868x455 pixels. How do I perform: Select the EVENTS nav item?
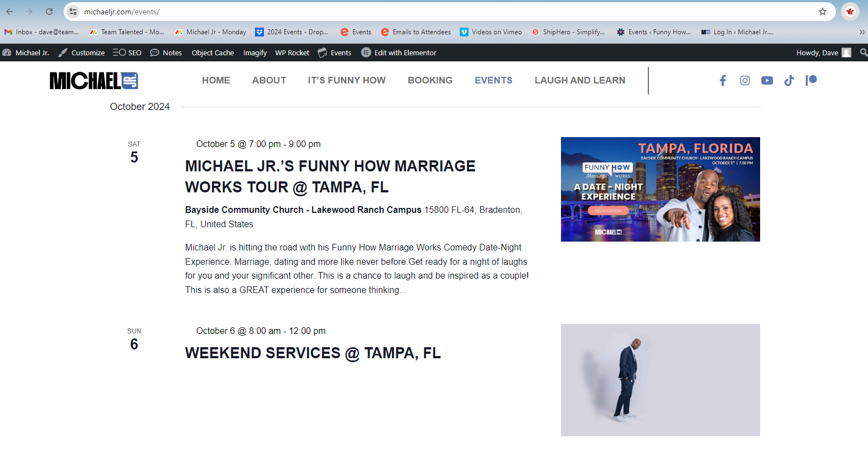pos(493,80)
